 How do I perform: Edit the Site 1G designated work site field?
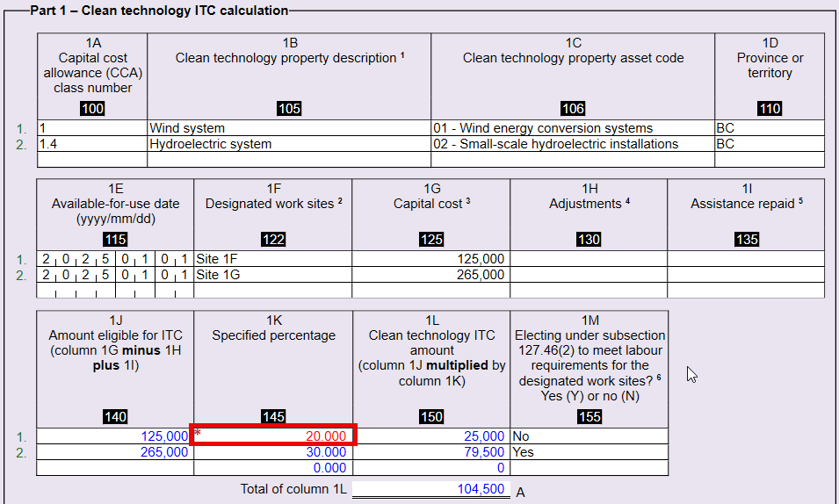[x=273, y=275]
